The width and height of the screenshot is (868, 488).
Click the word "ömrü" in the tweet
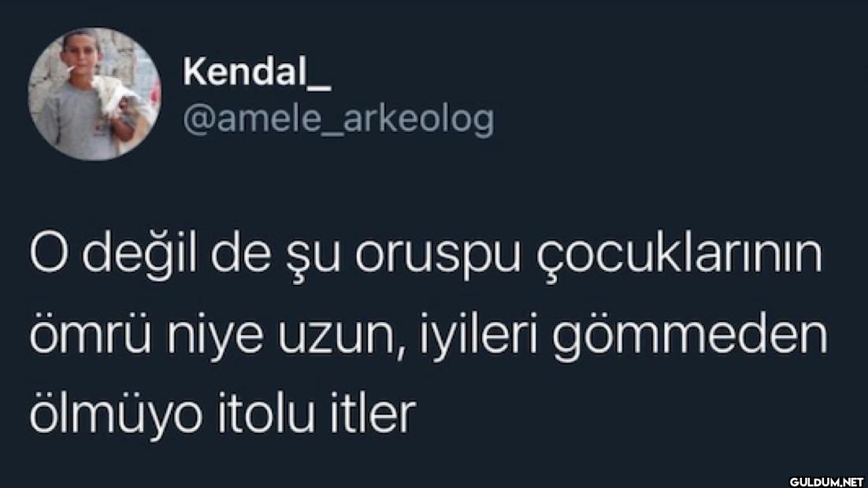pos(91,335)
